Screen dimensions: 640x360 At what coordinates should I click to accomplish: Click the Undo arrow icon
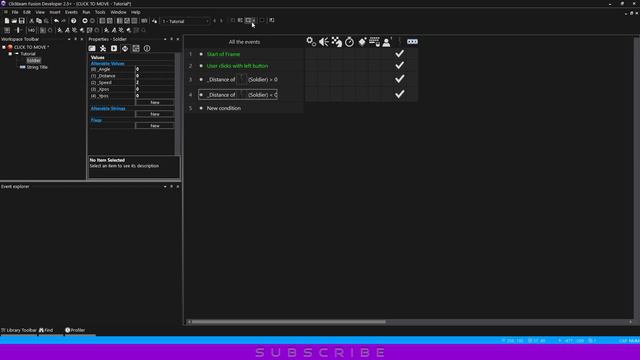(56, 21)
